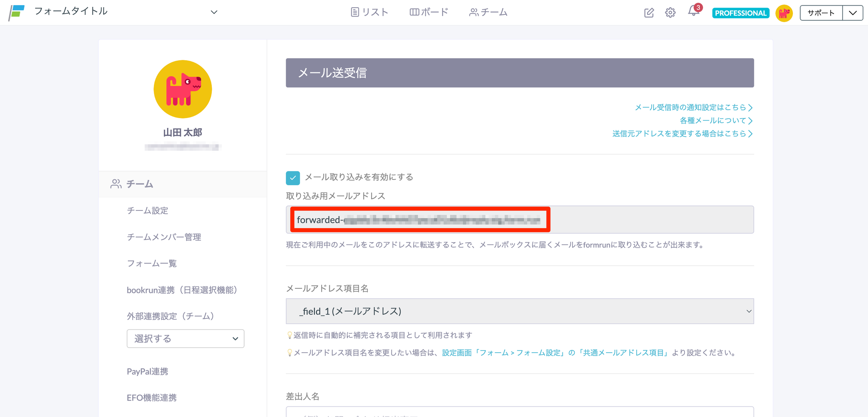Viewport: 868px width, 417px height.
Task: Switch to the リスト view tab
Action: click(370, 12)
